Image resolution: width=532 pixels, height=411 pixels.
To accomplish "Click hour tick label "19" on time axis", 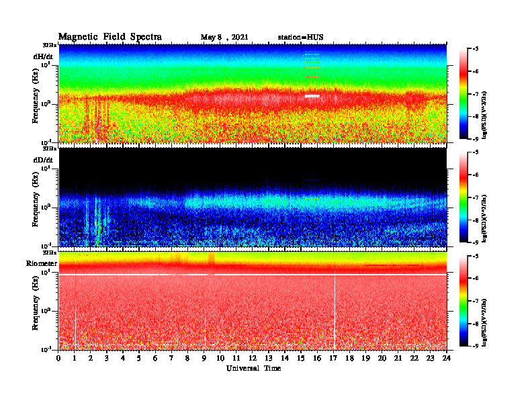I will [365, 359].
